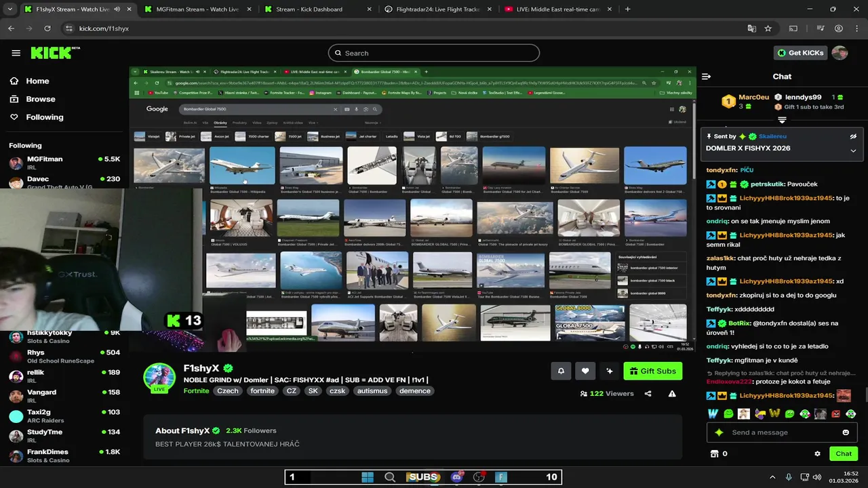Open FrankDimes channel in sidebar
Viewport: 868px width, 488px height.
tap(64, 455)
